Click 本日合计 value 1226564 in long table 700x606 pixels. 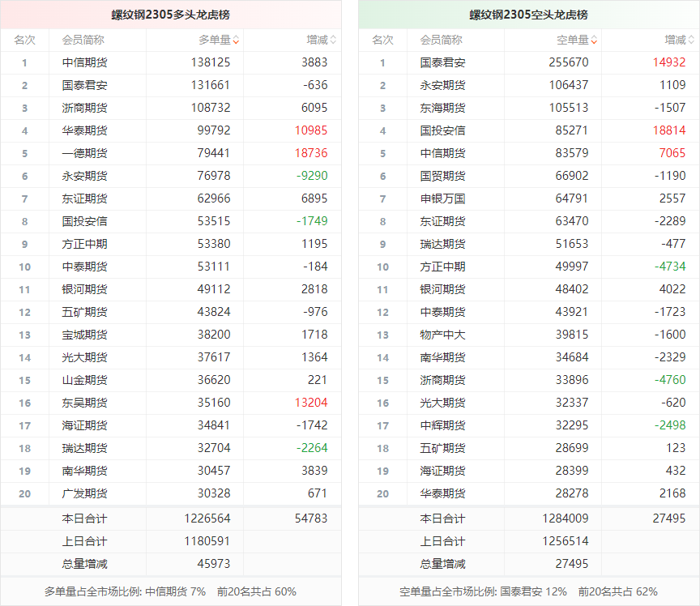[207, 519]
